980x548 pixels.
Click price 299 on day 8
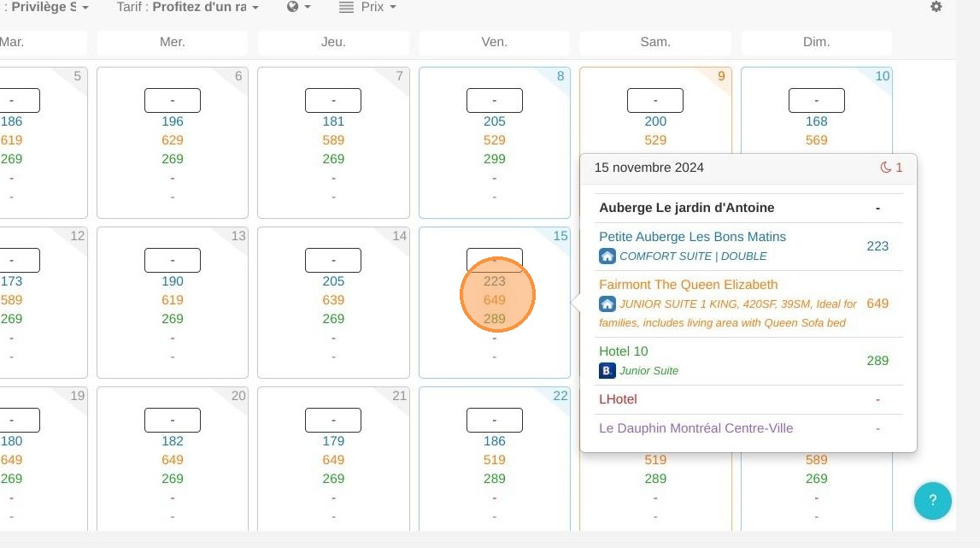coord(495,159)
